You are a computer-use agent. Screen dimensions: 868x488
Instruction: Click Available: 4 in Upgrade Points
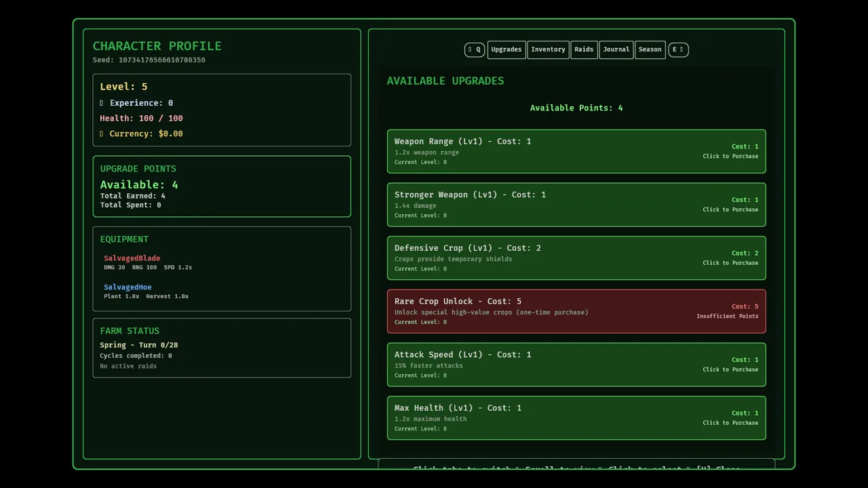pyautogui.click(x=139, y=184)
